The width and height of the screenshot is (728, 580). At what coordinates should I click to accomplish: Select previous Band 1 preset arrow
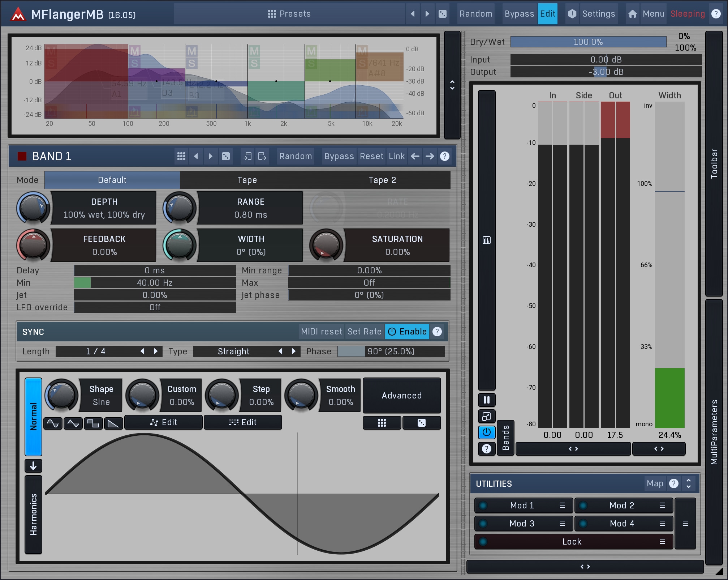tap(196, 156)
